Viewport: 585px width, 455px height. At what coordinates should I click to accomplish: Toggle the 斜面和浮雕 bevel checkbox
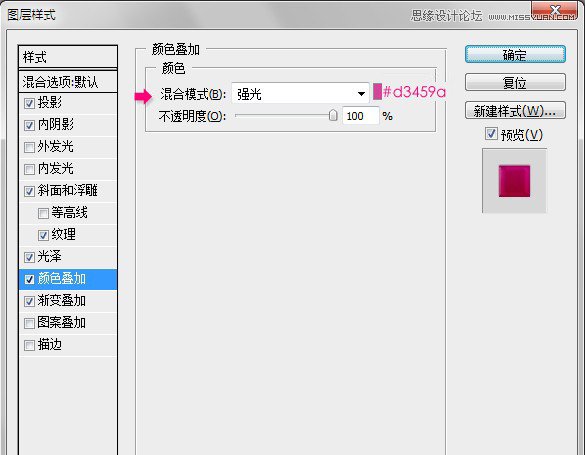point(29,191)
